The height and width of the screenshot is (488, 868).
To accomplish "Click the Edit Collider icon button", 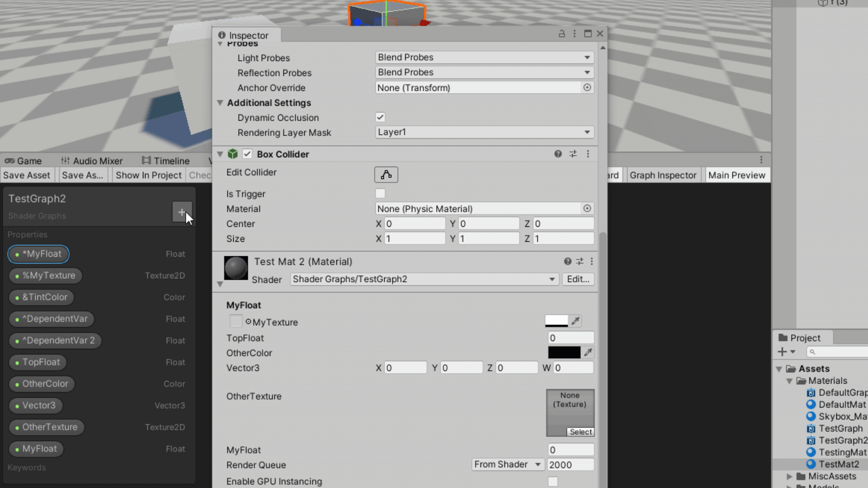I will click(x=386, y=175).
